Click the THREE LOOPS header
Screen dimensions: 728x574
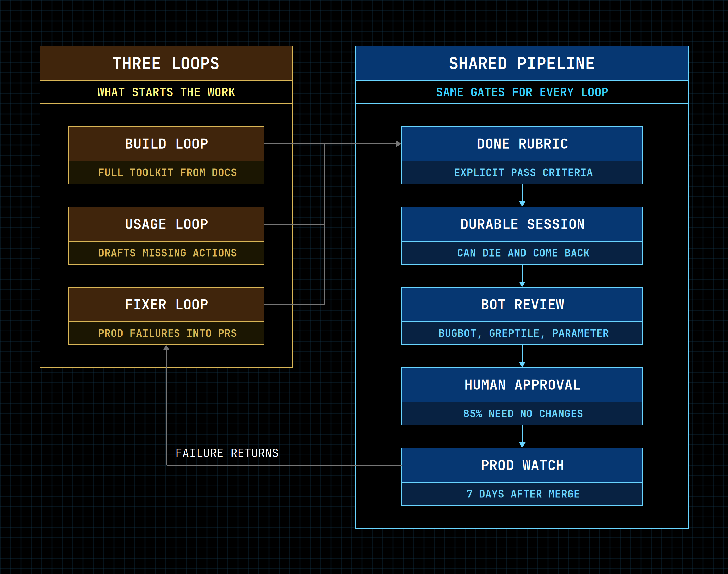click(166, 63)
